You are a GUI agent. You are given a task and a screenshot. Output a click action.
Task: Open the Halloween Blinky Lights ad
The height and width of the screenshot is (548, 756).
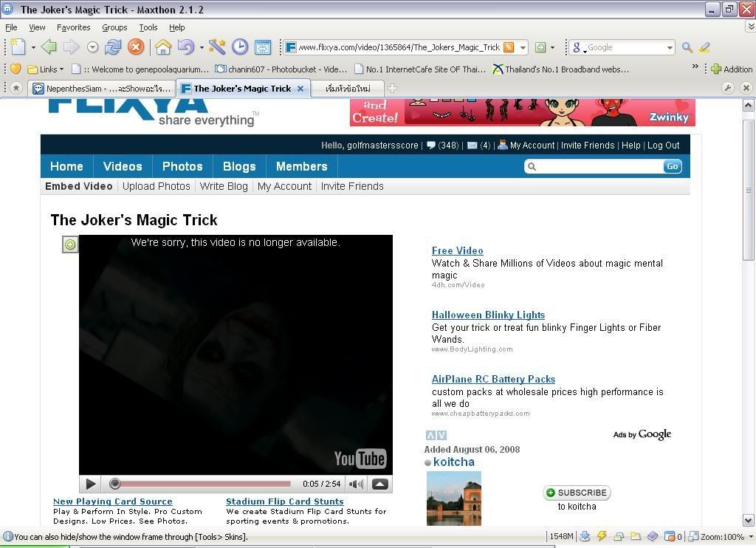[488, 315]
